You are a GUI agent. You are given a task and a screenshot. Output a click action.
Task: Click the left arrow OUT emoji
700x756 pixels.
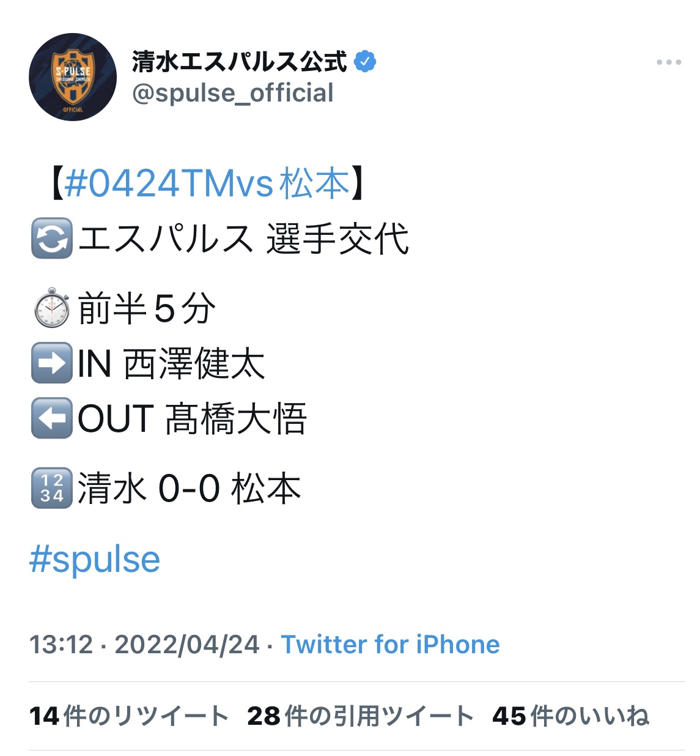click(x=51, y=418)
